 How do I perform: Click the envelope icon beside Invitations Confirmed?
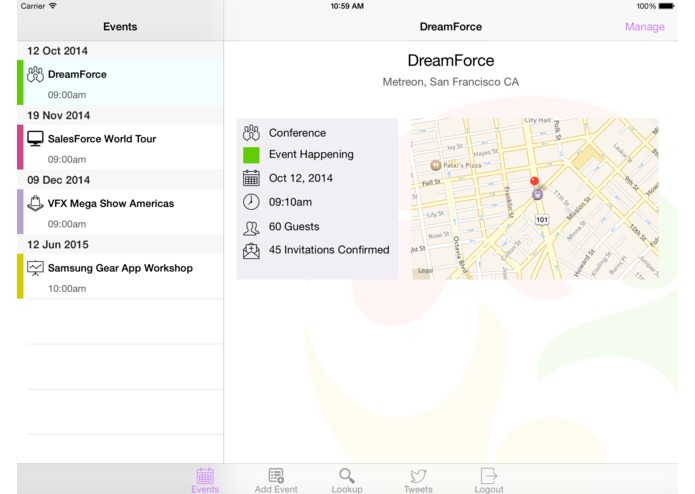(251, 251)
